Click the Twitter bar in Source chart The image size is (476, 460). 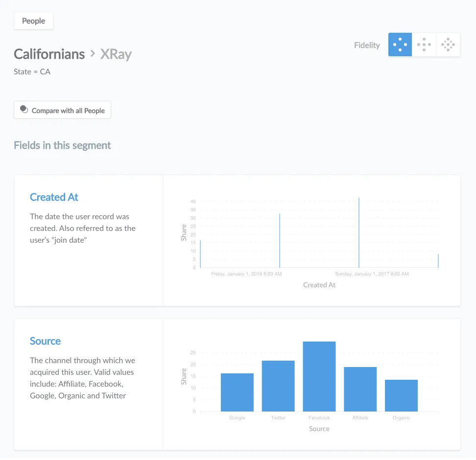point(278,386)
